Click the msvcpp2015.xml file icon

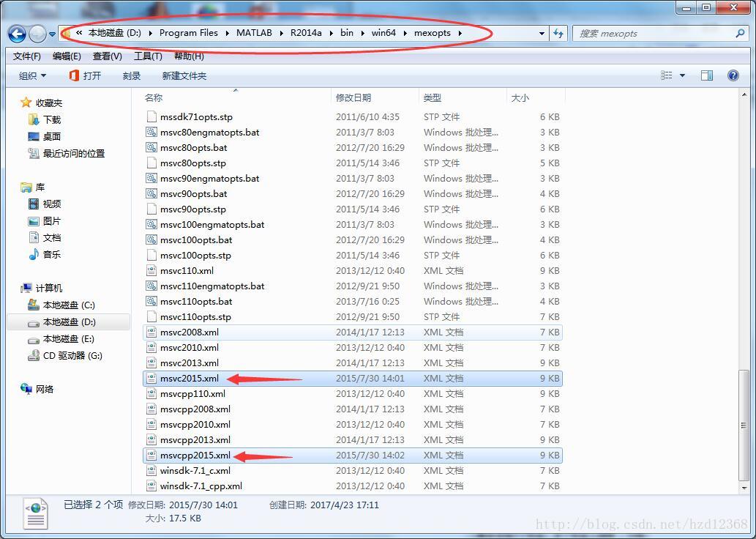click(151, 455)
